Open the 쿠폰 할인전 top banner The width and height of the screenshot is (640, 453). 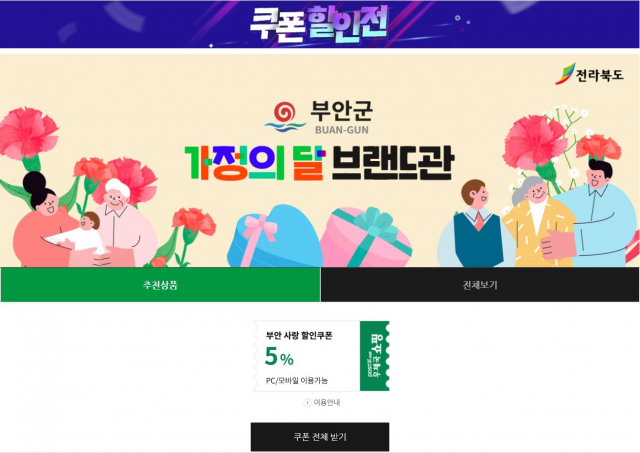(320, 24)
